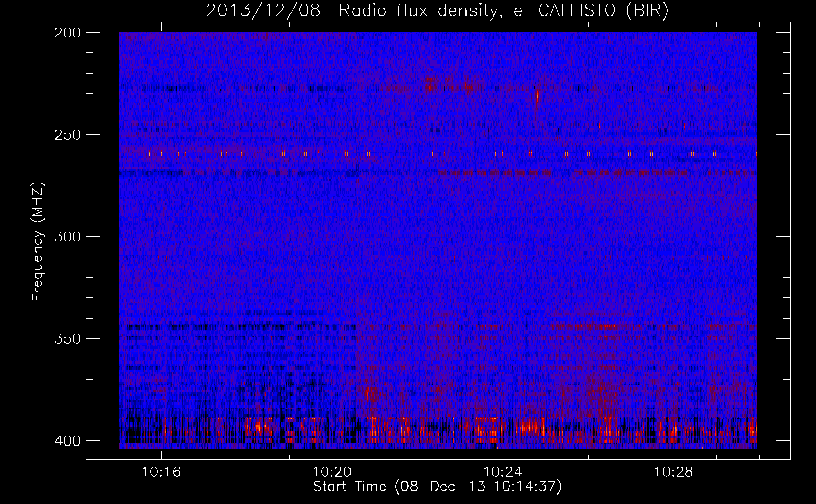Click the '200' frequency tick label
816x504 pixels.
point(67,33)
